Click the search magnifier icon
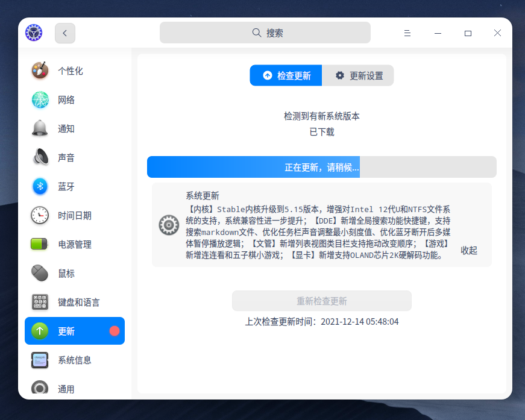 click(257, 33)
